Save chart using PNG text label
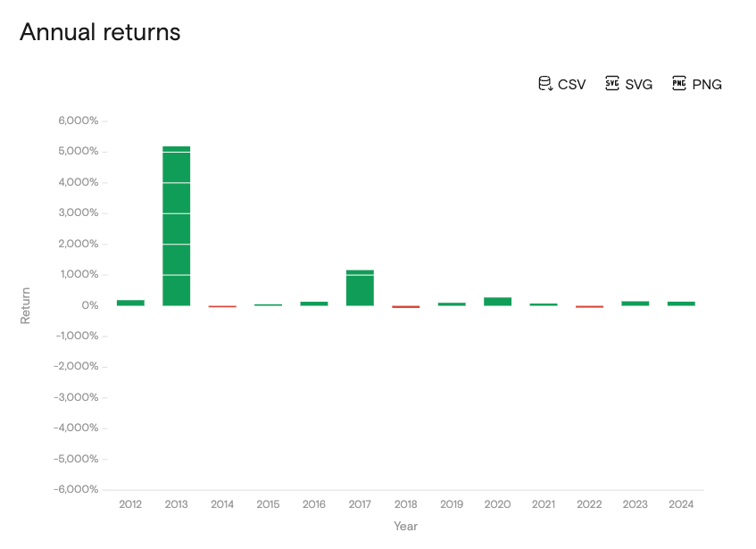 click(707, 85)
